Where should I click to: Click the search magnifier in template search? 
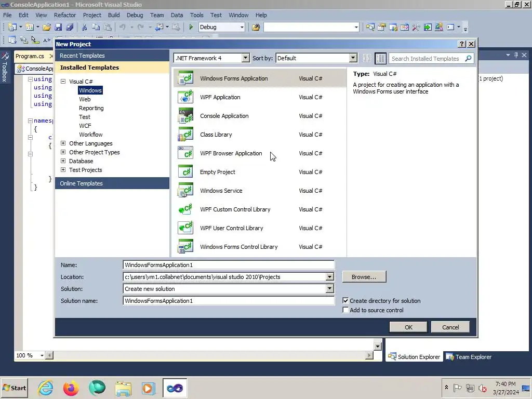(468, 58)
